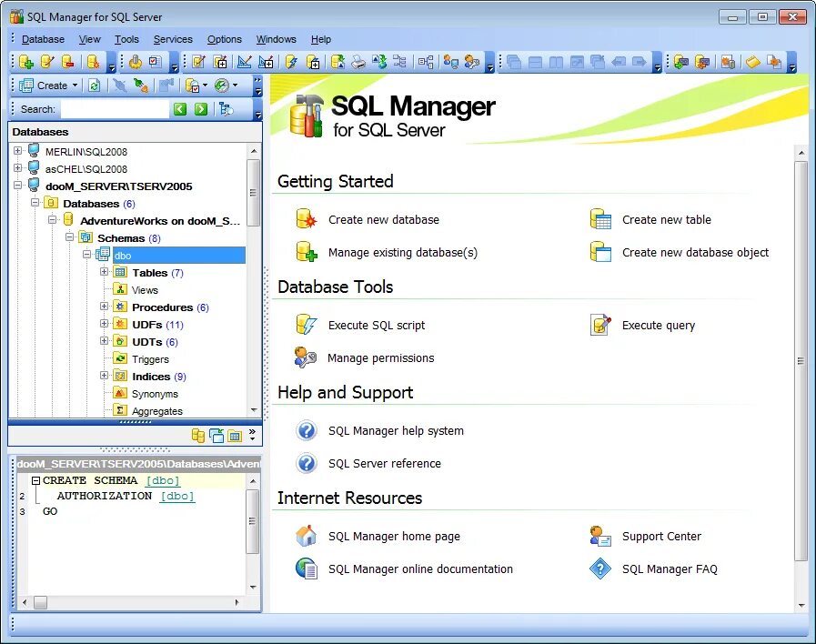Click the database tree vertical scrollbar thumb
The height and width of the screenshot is (644, 816).
[x=254, y=193]
